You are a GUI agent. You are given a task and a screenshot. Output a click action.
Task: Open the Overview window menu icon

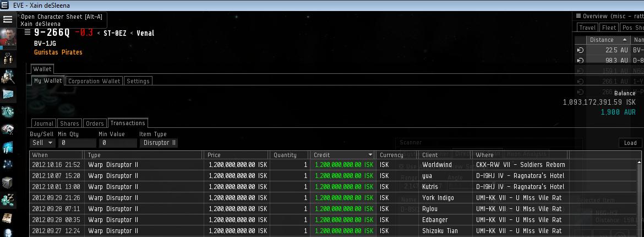(x=578, y=16)
